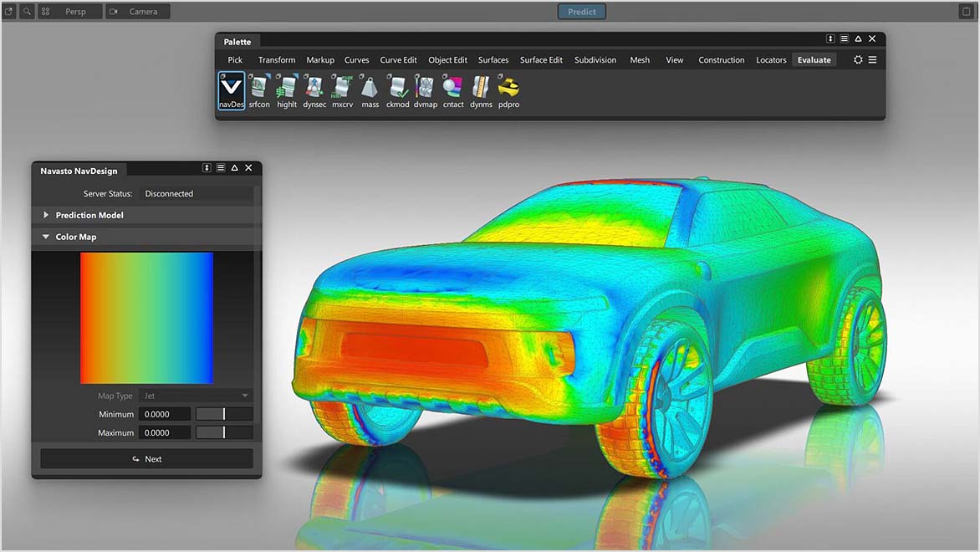Open the Evaluate tab in the Palette

[x=814, y=59]
